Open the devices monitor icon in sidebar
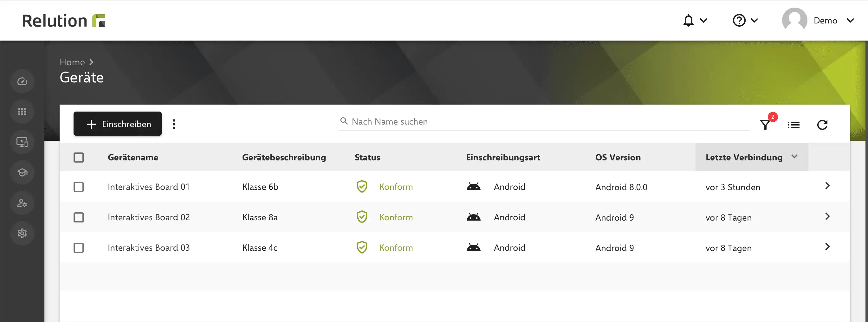868x322 pixels. click(x=22, y=142)
